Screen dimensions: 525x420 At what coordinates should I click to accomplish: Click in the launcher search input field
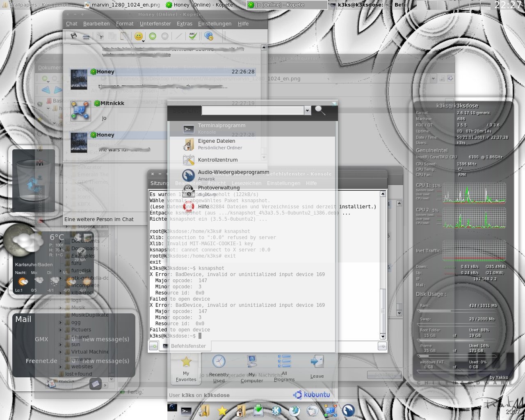point(253,110)
